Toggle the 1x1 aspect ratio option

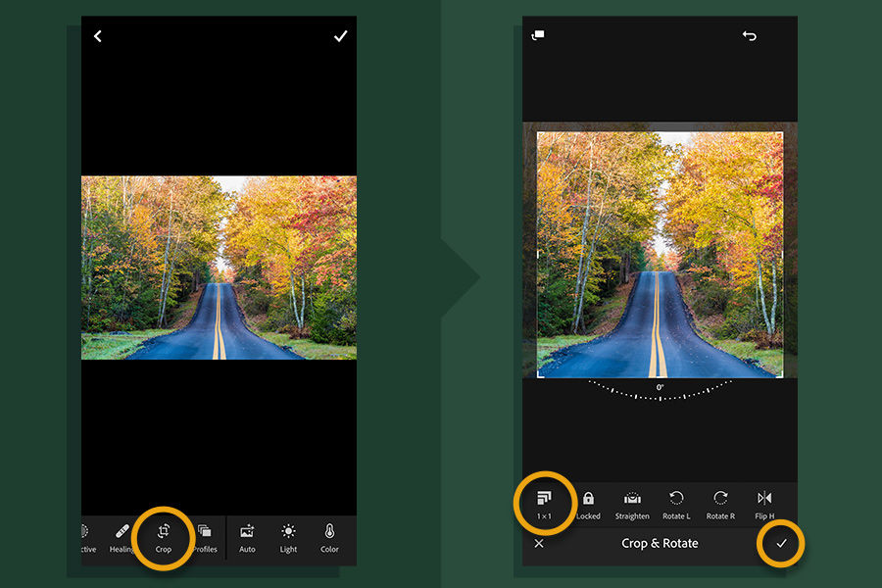(x=547, y=500)
